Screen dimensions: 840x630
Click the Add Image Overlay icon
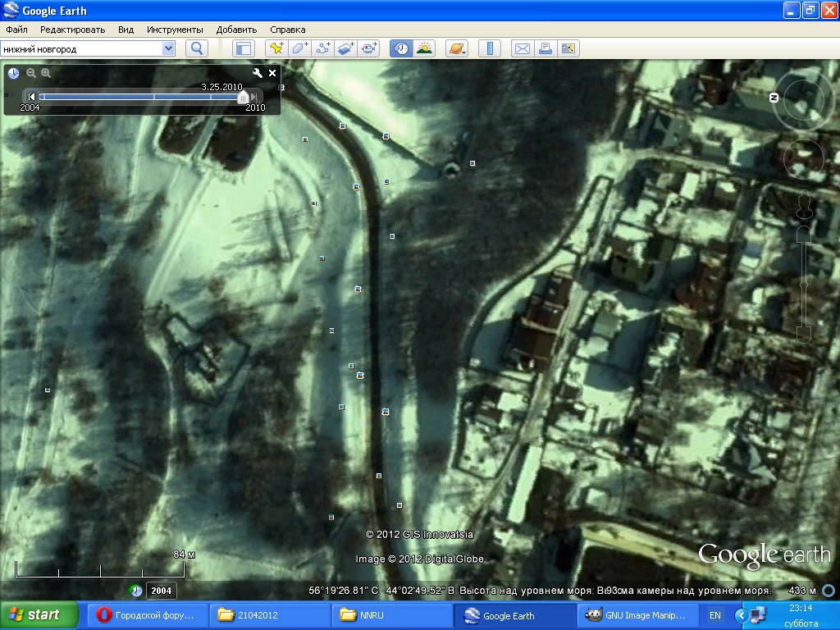pos(345,48)
